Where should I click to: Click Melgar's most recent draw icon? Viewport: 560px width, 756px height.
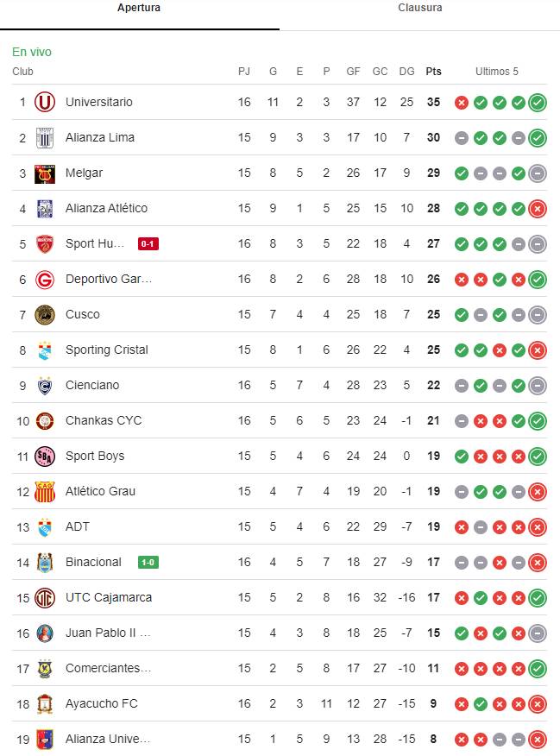click(x=538, y=173)
